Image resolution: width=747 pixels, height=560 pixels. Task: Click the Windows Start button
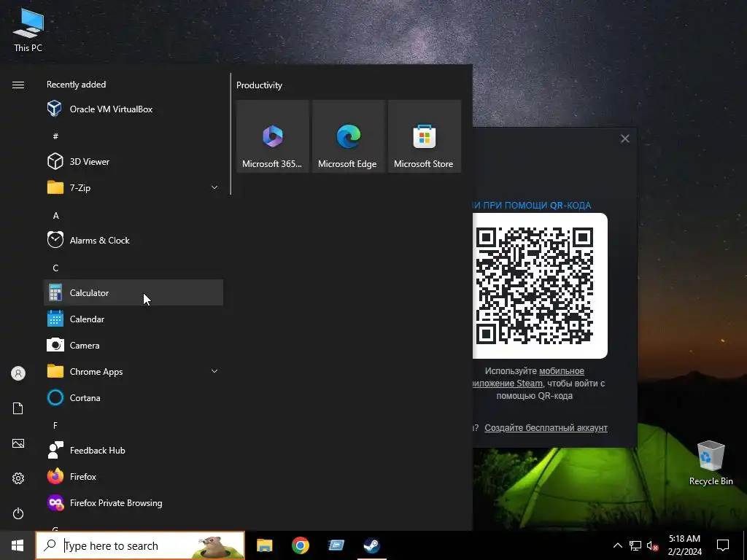pyautogui.click(x=18, y=545)
